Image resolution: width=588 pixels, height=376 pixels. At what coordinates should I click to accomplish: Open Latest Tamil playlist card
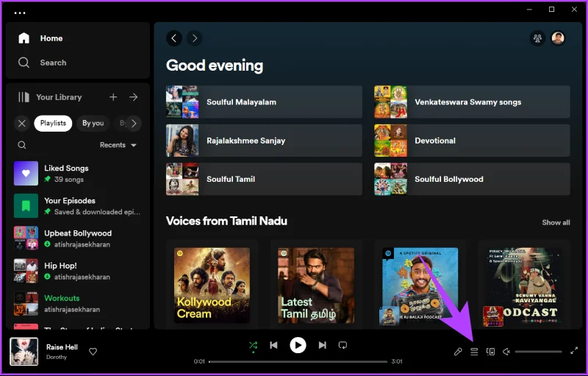coord(316,285)
